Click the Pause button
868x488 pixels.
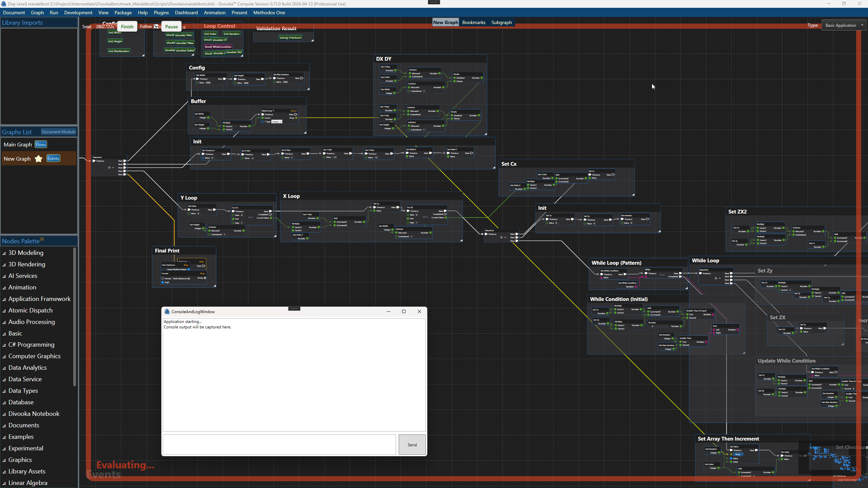[171, 26]
